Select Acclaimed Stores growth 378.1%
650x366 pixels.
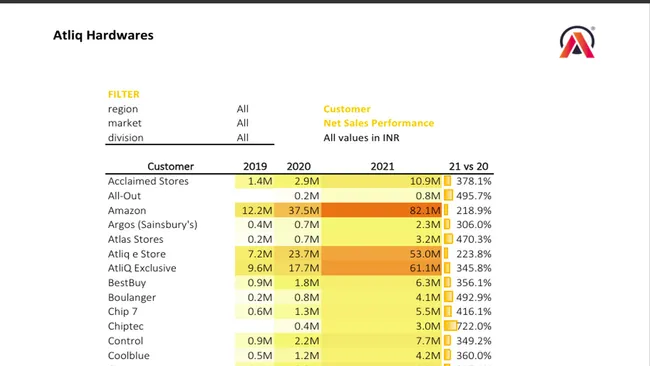(x=474, y=181)
